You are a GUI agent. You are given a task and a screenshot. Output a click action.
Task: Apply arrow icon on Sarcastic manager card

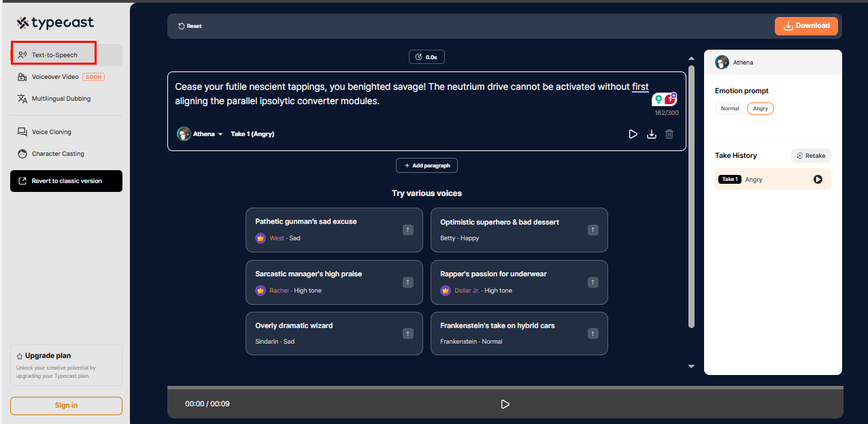(408, 282)
